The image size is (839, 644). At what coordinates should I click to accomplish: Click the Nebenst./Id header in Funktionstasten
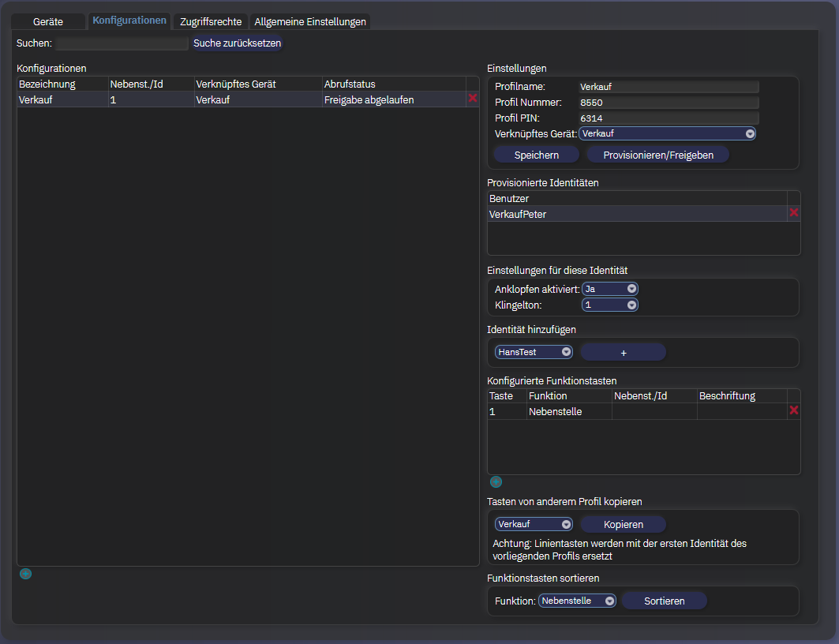click(x=654, y=396)
